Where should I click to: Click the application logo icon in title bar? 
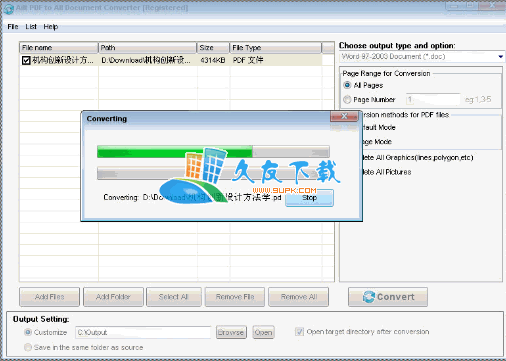pos(8,9)
